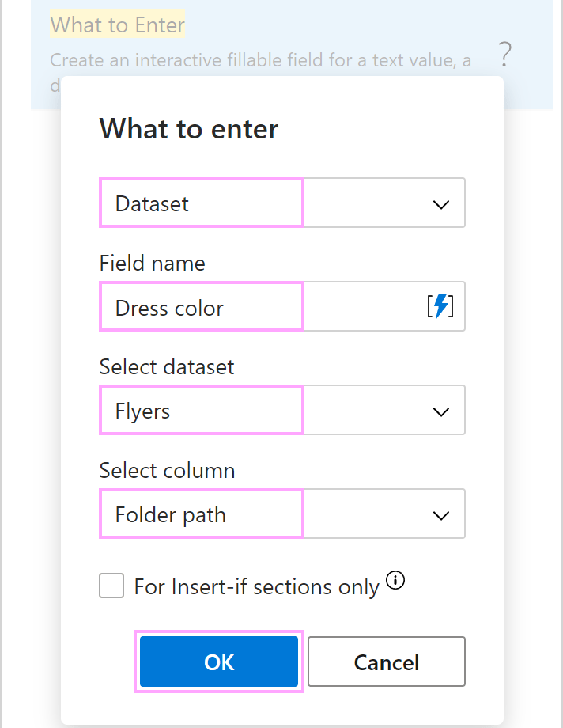Click the insert macro lightning icon
563x728 pixels.
click(440, 306)
